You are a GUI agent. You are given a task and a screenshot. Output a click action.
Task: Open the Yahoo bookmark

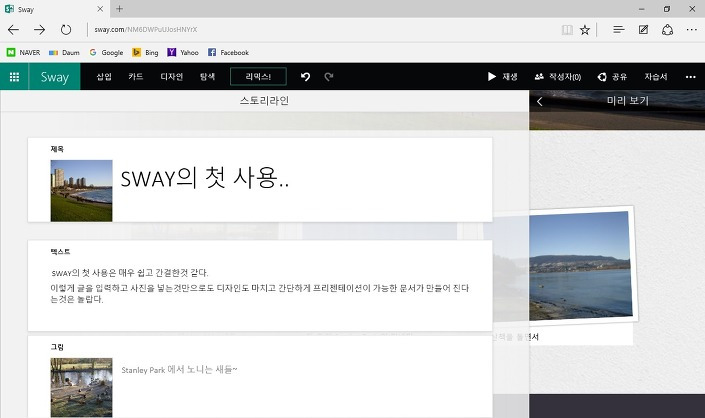click(x=183, y=53)
